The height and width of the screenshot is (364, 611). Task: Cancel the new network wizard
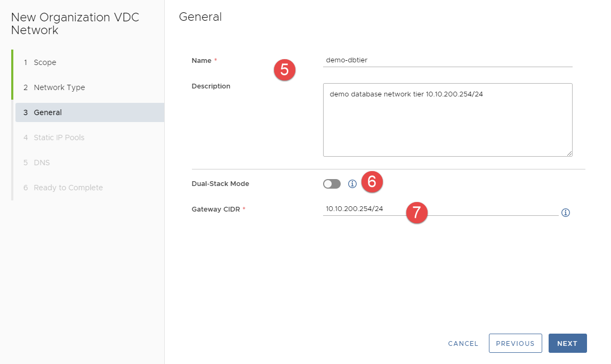(x=463, y=344)
